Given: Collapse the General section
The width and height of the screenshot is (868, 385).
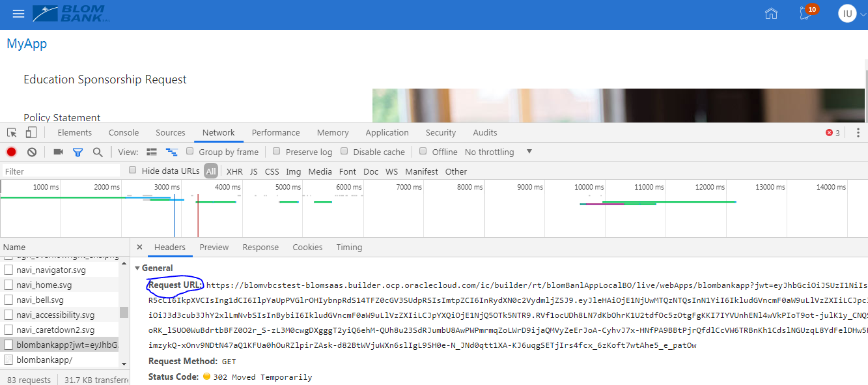Looking at the screenshot, I should 137,267.
